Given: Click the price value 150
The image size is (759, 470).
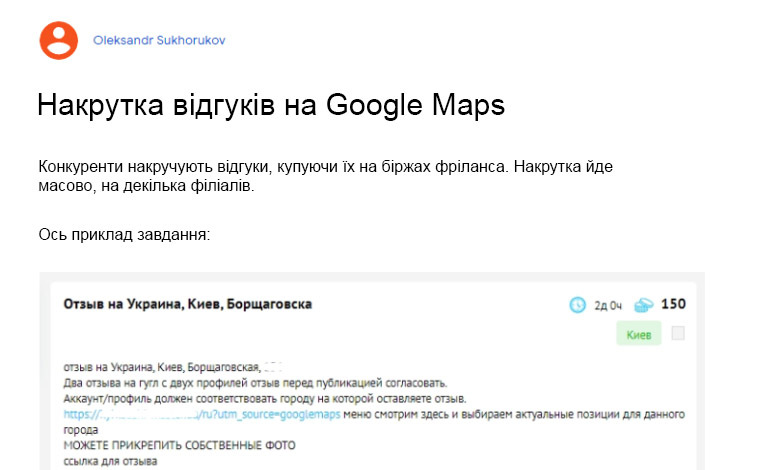Looking at the screenshot, I should pyautogui.click(x=673, y=304).
